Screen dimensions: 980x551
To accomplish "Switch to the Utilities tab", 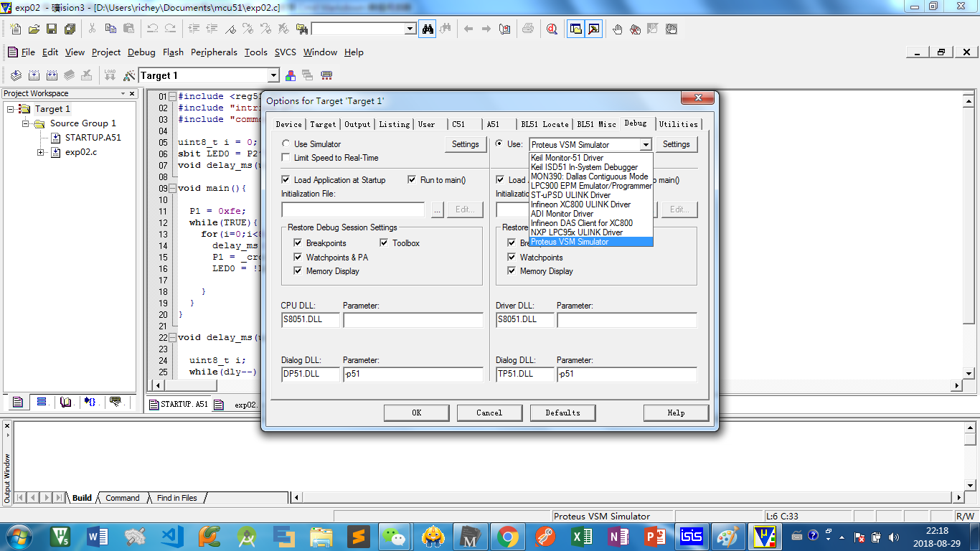I will [x=678, y=124].
